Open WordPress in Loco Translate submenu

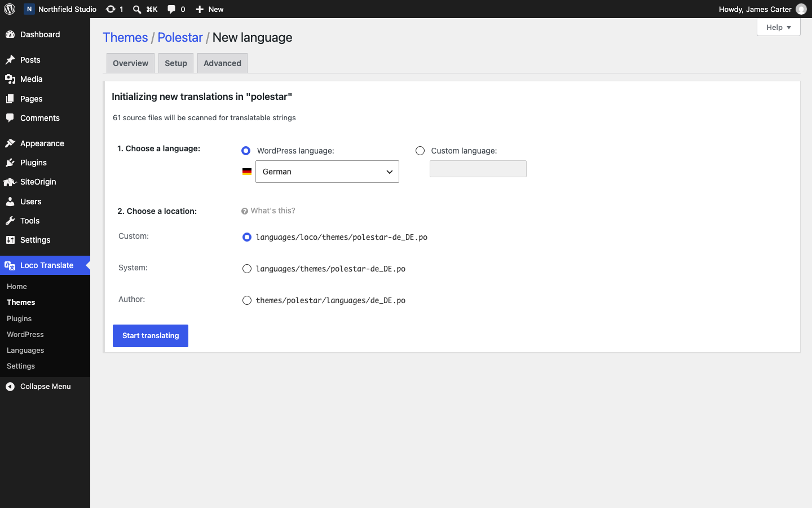25,335
